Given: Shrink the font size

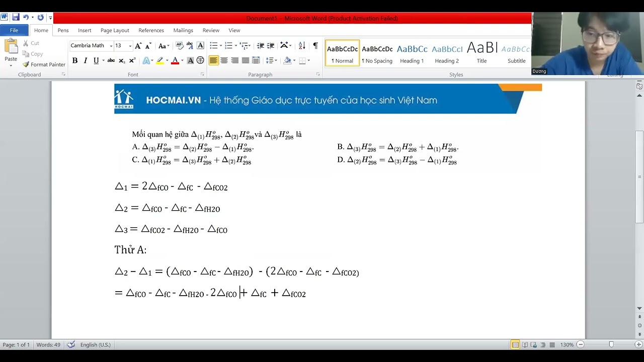Looking at the screenshot, I should (148, 46).
